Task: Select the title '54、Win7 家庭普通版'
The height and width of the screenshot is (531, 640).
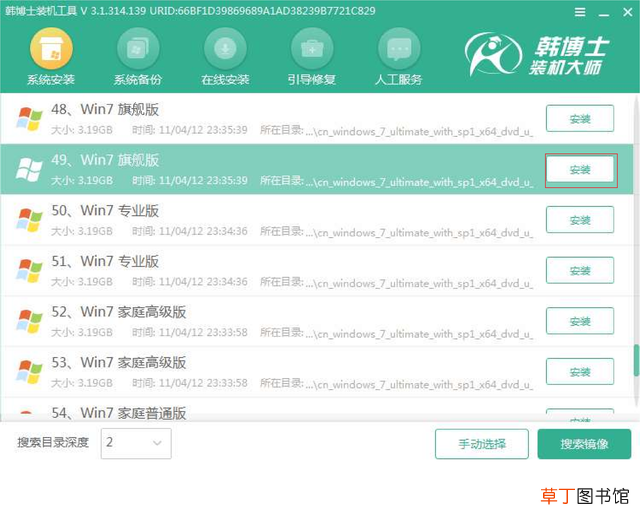Action: [x=119, y=413]
